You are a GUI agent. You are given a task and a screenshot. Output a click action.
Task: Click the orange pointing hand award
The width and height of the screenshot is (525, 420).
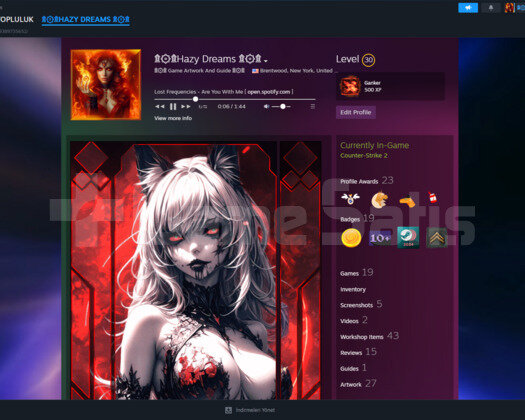point(407,201)
